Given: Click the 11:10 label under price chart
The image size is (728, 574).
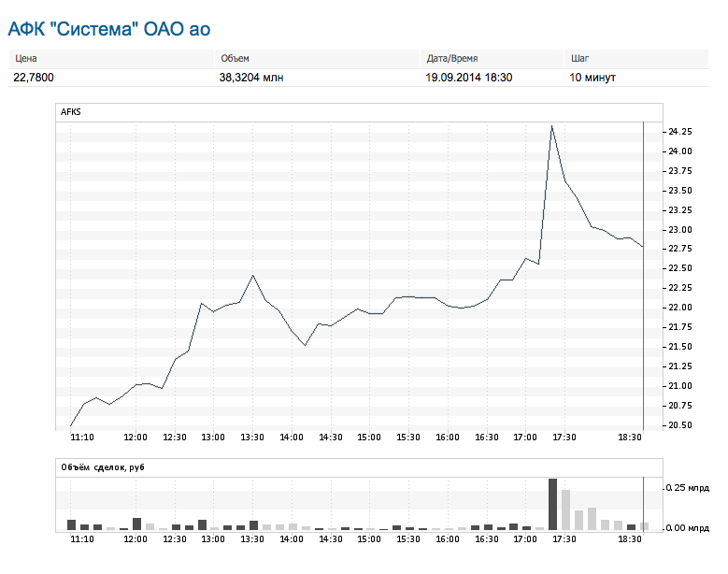Looking at the screenshot, I should pos(82,437).
